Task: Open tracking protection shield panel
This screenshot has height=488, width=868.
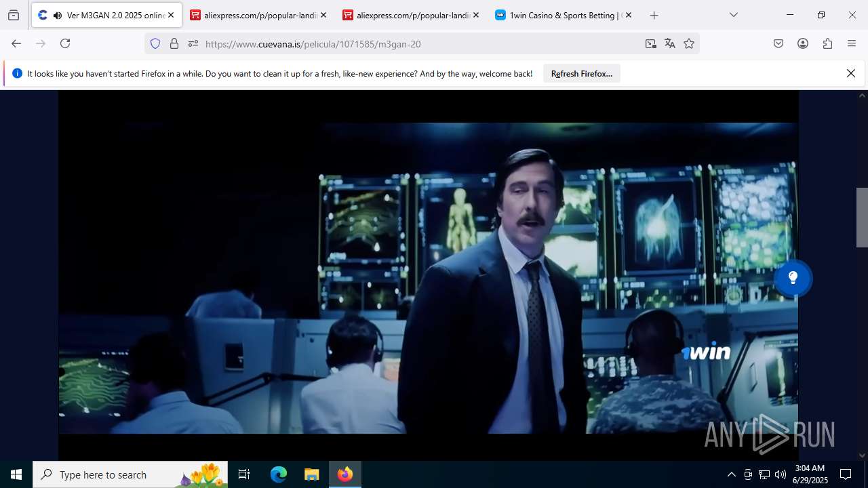Action: pyautogui.click(x=155, y=43)
